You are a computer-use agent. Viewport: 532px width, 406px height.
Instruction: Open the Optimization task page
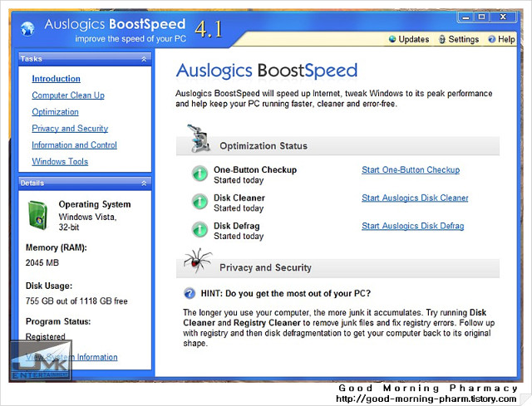pyautogui.click(x=56, y=112)
